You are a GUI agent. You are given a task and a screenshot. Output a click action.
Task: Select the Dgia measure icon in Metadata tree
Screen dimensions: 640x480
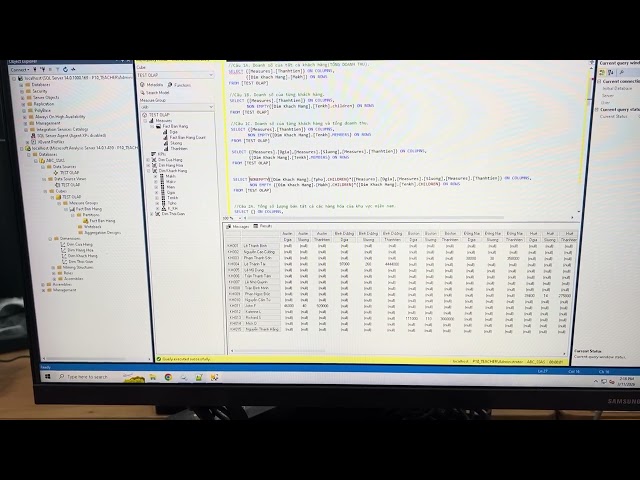click(x=166, y=132)
